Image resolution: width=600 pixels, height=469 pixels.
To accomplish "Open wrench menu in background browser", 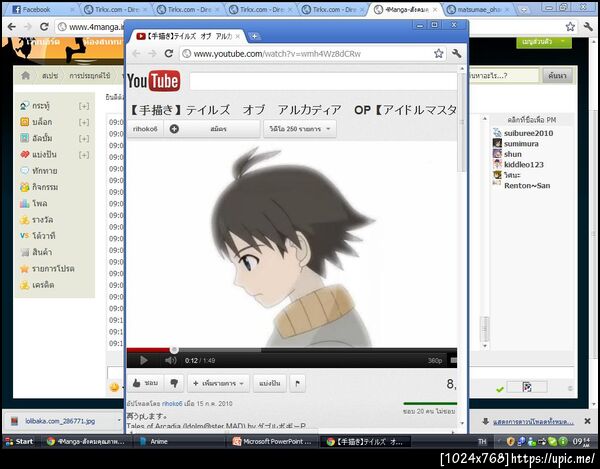I will click(x=588, y=26).
